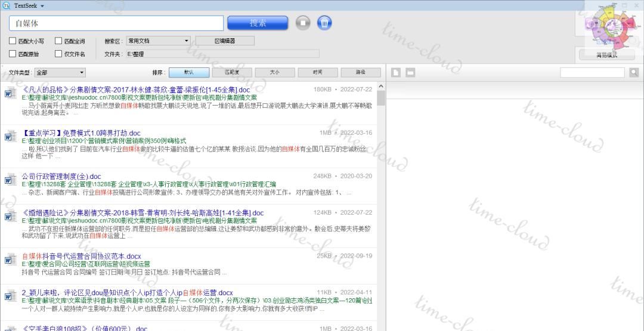644x331 pixels.
Task: Click the open file icon in preview pane
Action: click(x=396, y=72)
